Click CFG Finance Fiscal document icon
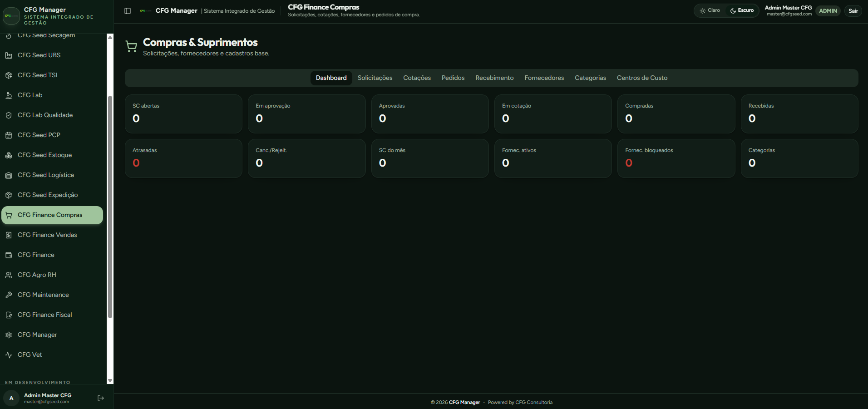Viewport: 868px width, 409px height. point(9,315)
